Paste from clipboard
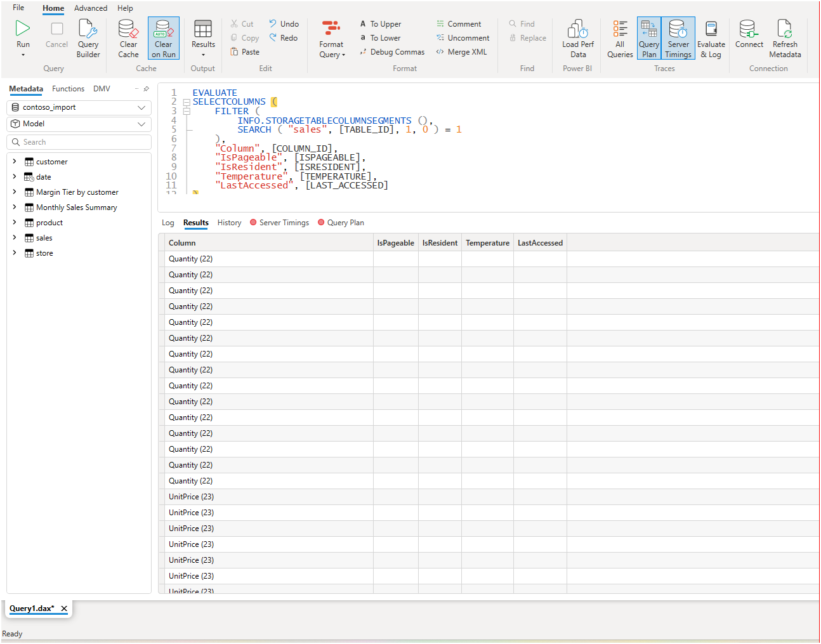Image resolution: width=821 pixels, height=644 pixels. 245,52
